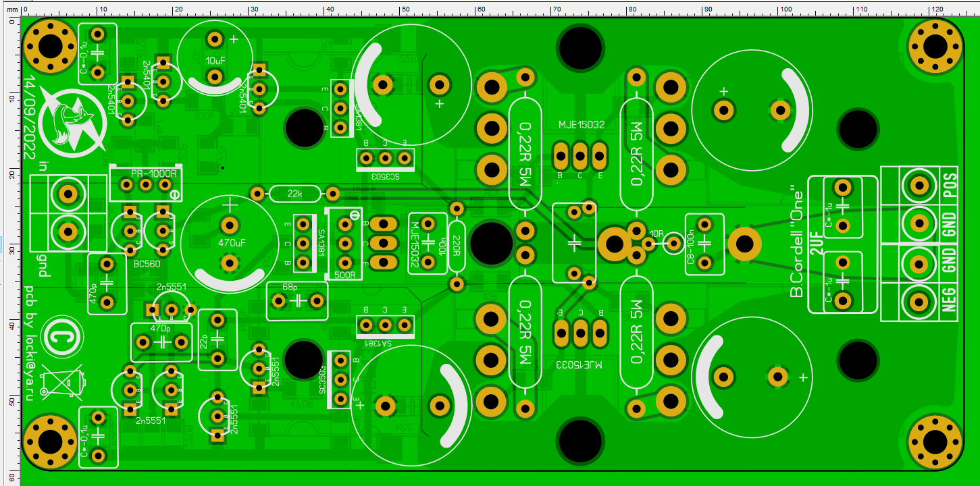Click the B.Cordell "One" title text
Viewport: 980px width, 486px height.
pos(797,242)
